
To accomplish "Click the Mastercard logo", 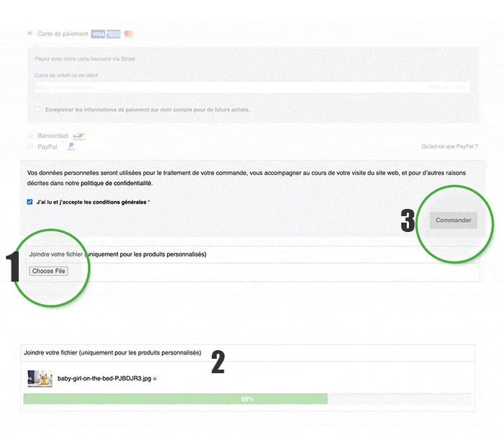I will point(128,34).
